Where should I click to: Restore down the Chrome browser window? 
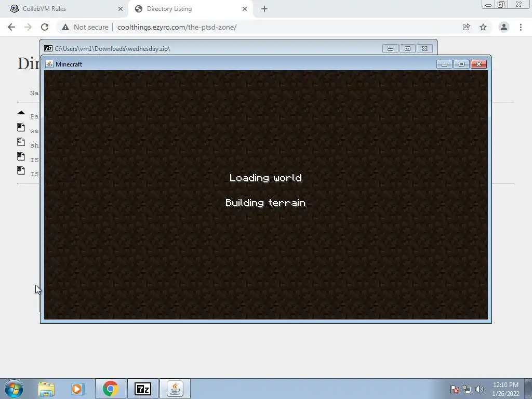(501, 4)
